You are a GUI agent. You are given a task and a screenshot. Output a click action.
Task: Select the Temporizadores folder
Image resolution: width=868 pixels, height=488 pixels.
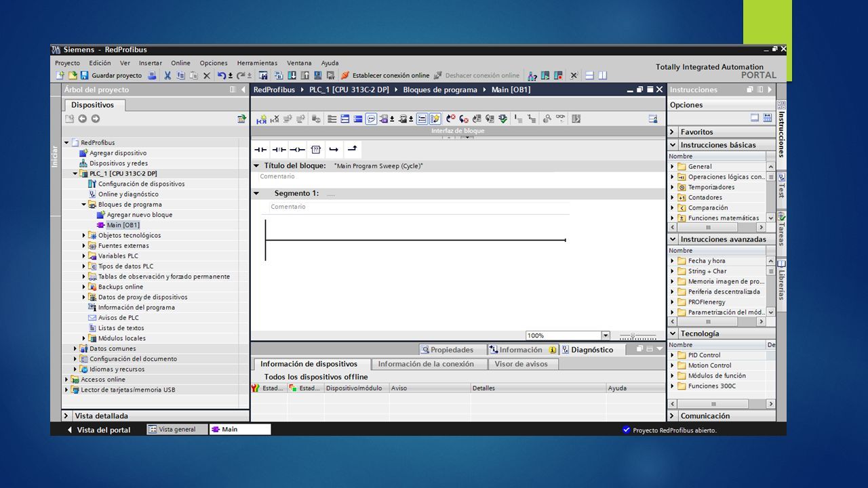(711, 187)
